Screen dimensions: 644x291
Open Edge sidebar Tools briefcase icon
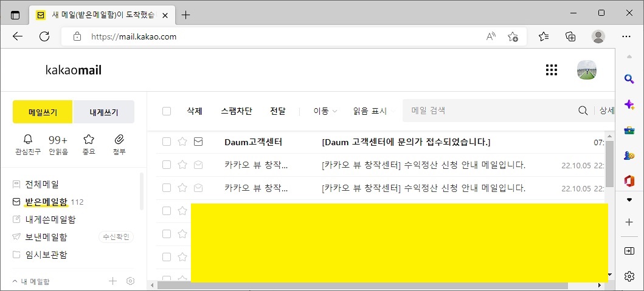tap(629, 131)
